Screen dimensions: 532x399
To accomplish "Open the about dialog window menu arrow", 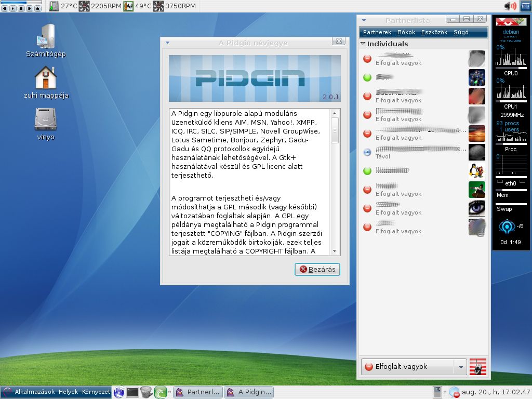I will [x=168, y=43].
